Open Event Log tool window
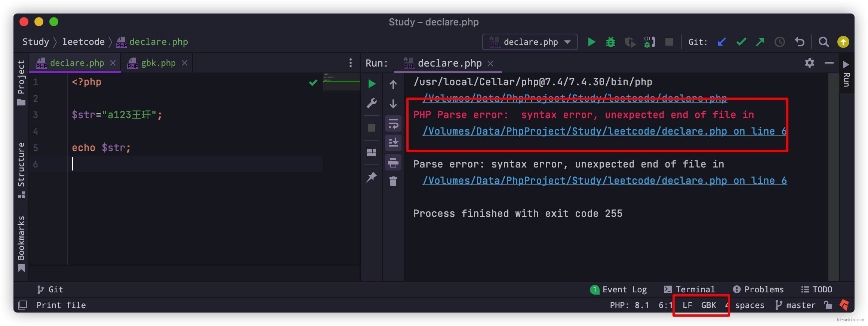 [x=618, y=289]
